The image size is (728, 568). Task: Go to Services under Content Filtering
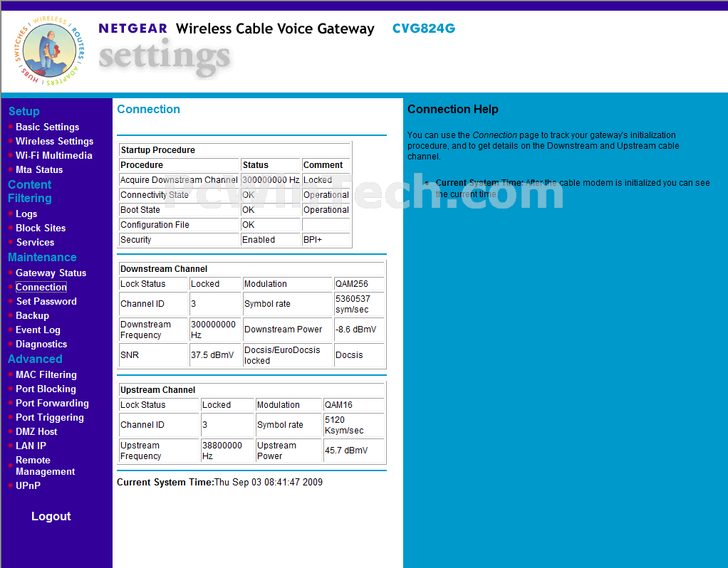[x=36, y=242]
